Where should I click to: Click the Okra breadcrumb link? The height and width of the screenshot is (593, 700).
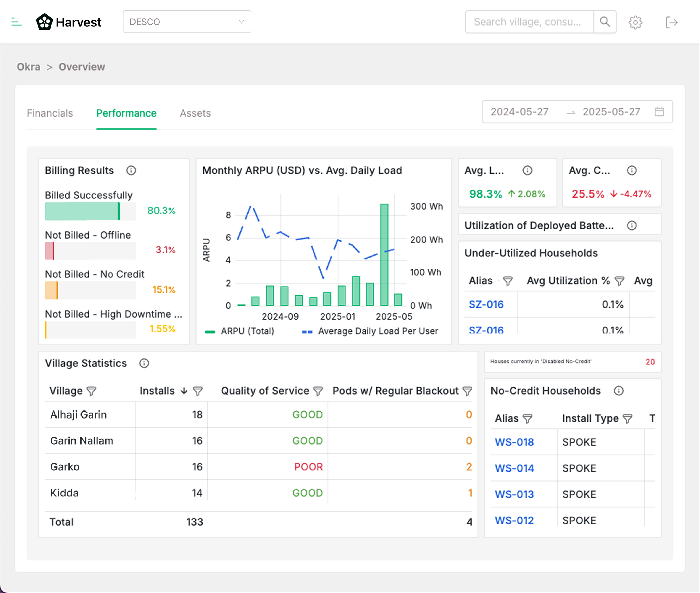point(29,67)
